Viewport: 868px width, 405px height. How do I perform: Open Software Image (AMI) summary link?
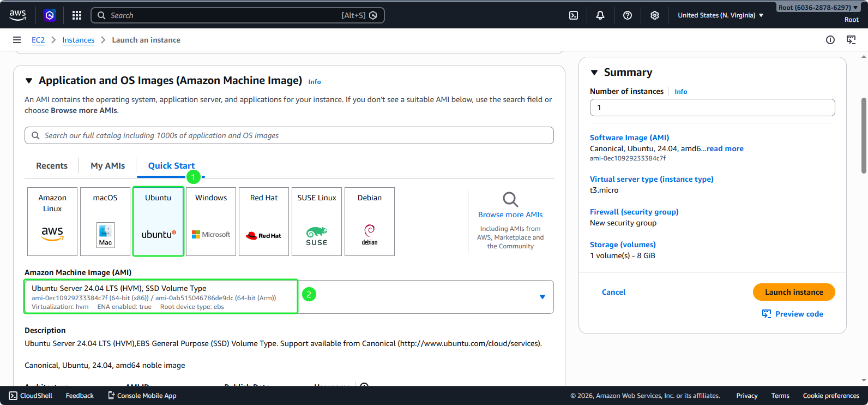(629, 138)
